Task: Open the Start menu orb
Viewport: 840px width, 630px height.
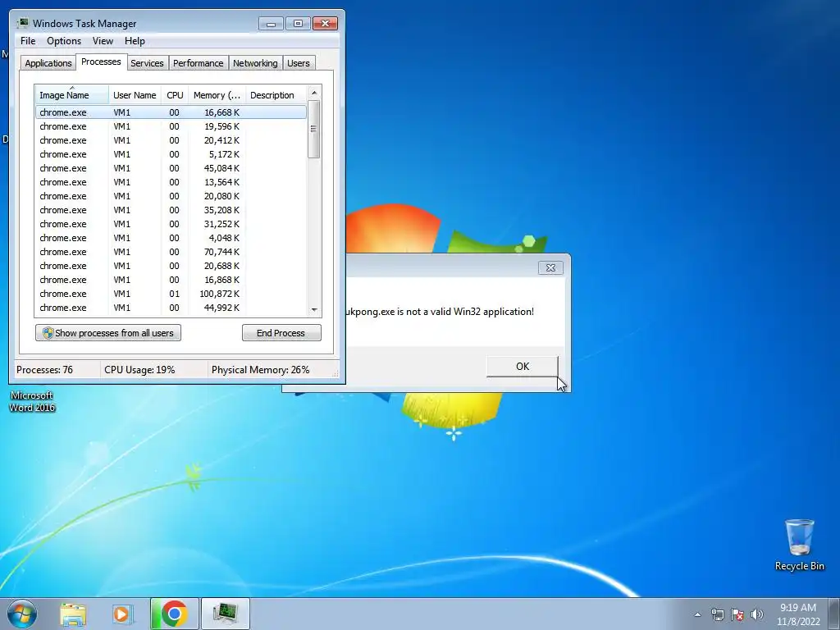Action: 22,614
